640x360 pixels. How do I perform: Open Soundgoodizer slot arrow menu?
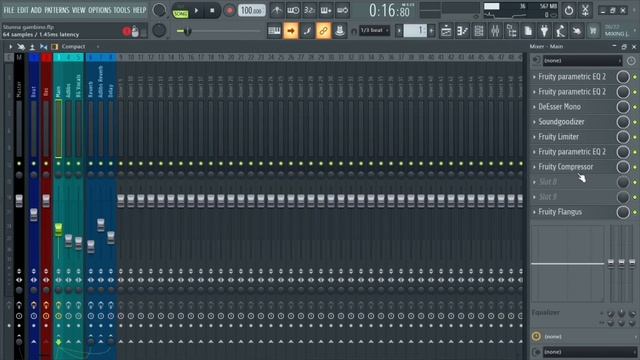click(x=534, y=122)
